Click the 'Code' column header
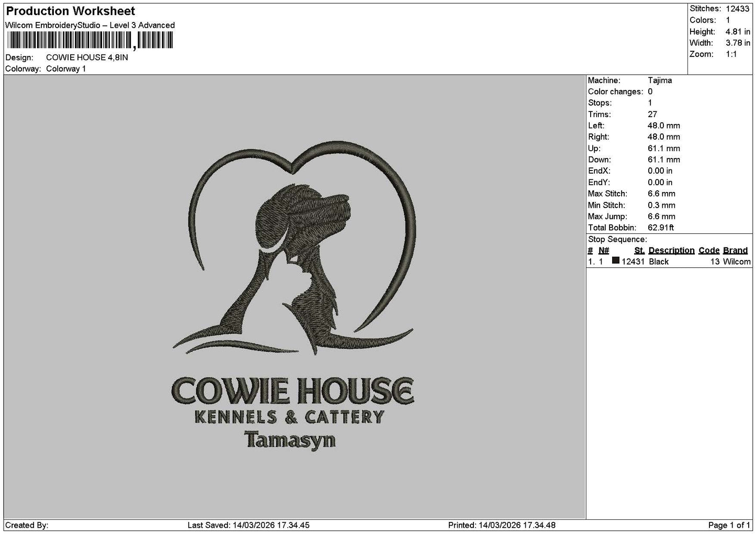756x534 pixels. click(709, 251)
